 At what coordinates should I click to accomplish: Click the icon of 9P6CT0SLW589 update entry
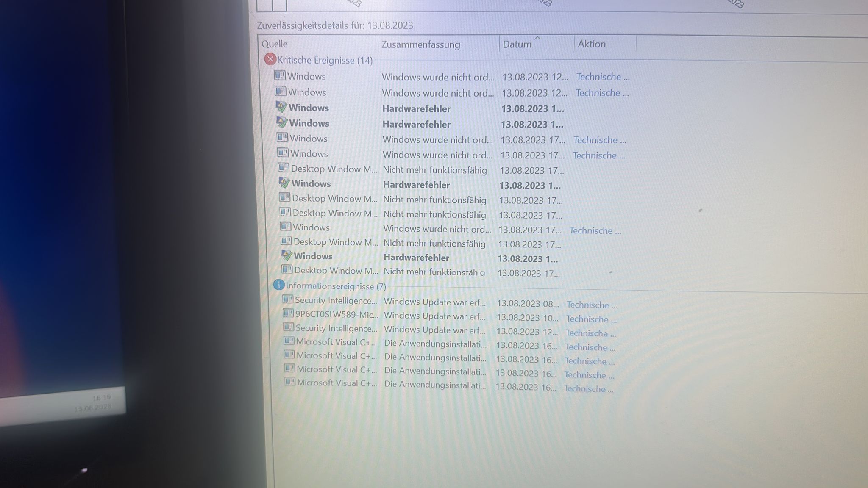[x=288, y=313]
